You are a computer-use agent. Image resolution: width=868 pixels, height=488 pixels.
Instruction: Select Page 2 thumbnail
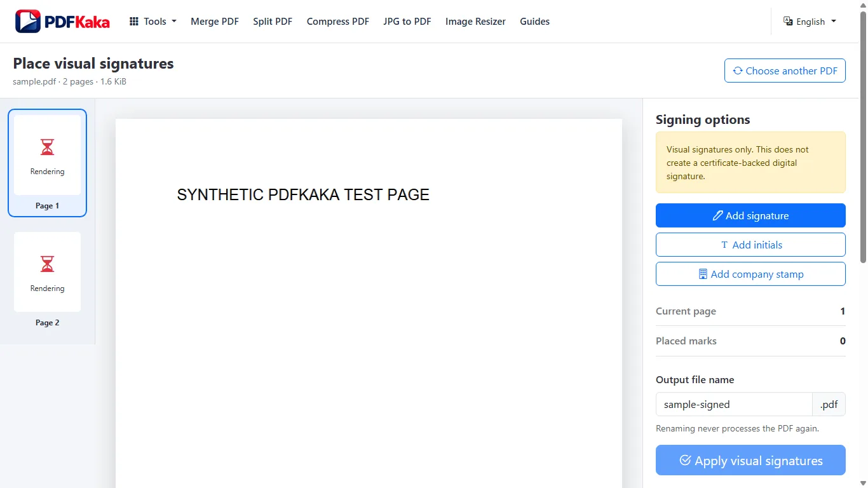pyautogui.click(x=47, y=280)
